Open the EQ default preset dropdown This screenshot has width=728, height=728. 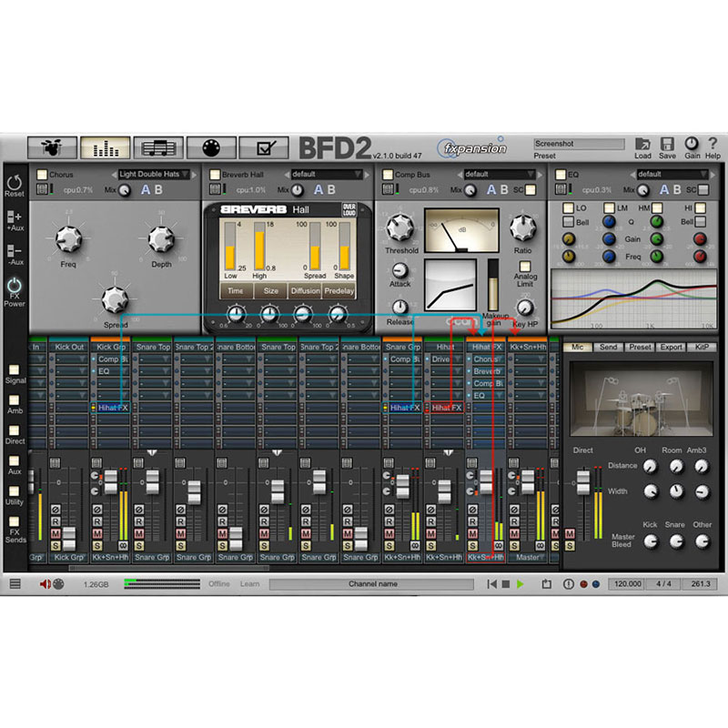(x=669, y=174)
